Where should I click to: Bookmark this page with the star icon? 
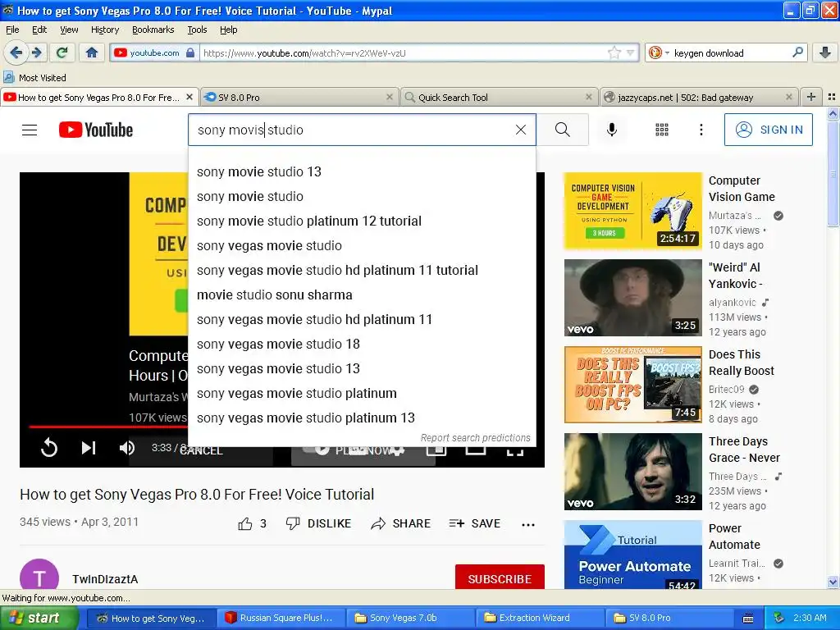pyautogui.click(x=614, y=52)
